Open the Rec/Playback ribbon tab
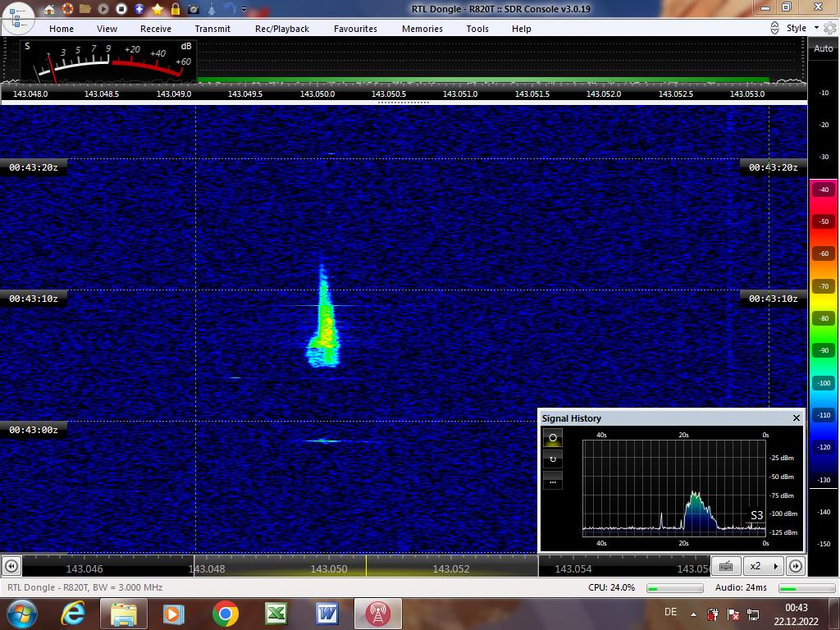 (282, 29)
